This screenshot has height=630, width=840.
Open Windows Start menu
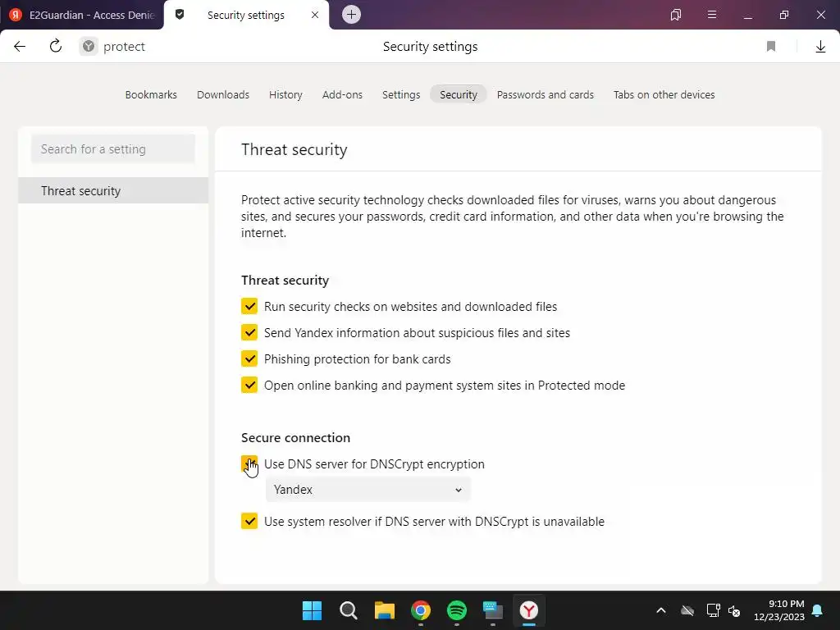pyautogui.click(x=312, y=610)
